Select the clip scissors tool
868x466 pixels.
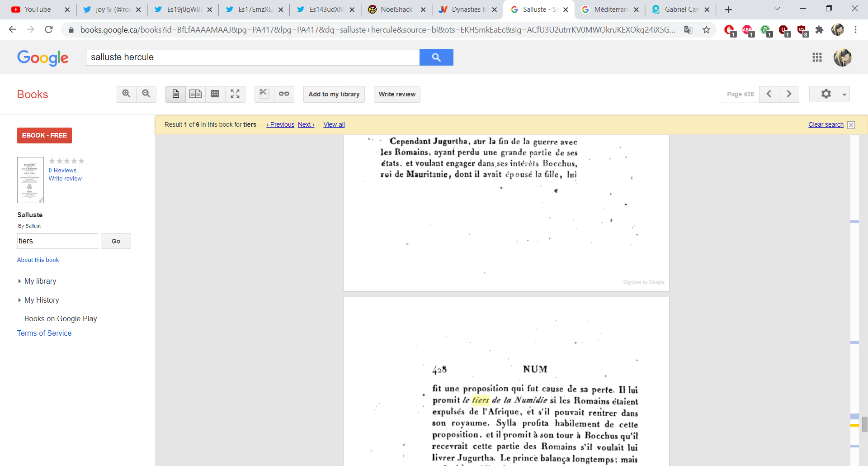point(264,94)
